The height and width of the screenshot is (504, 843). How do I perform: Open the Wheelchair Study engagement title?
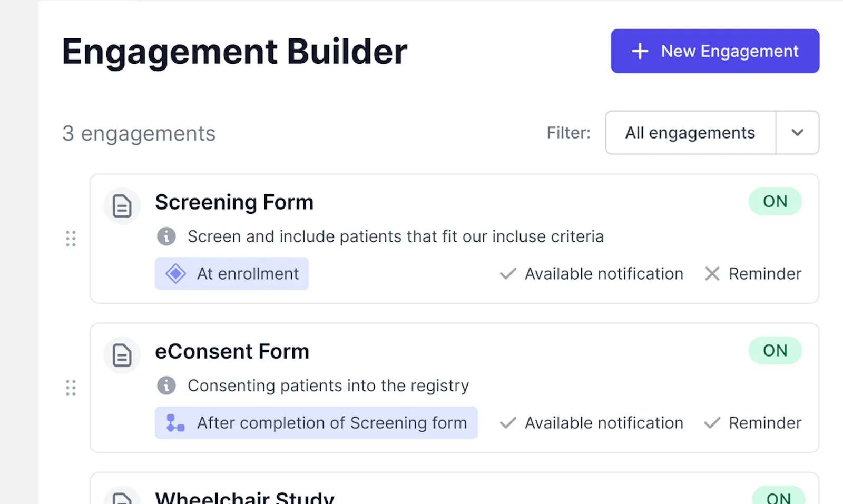pos(244,497)
